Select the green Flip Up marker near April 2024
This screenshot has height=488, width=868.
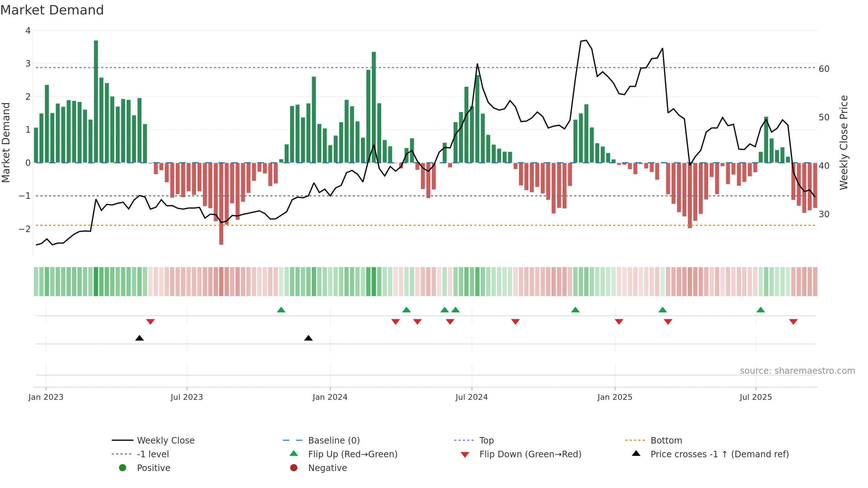407,310
